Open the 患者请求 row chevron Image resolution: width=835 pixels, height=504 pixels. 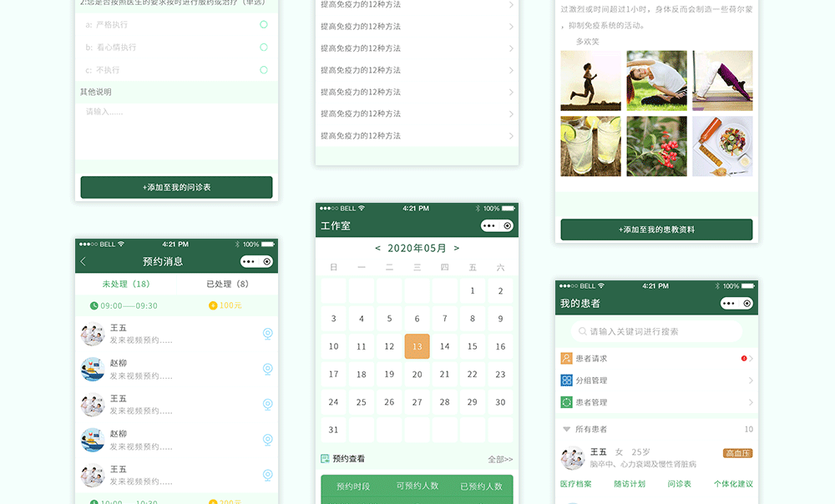(x=751, y=358)
